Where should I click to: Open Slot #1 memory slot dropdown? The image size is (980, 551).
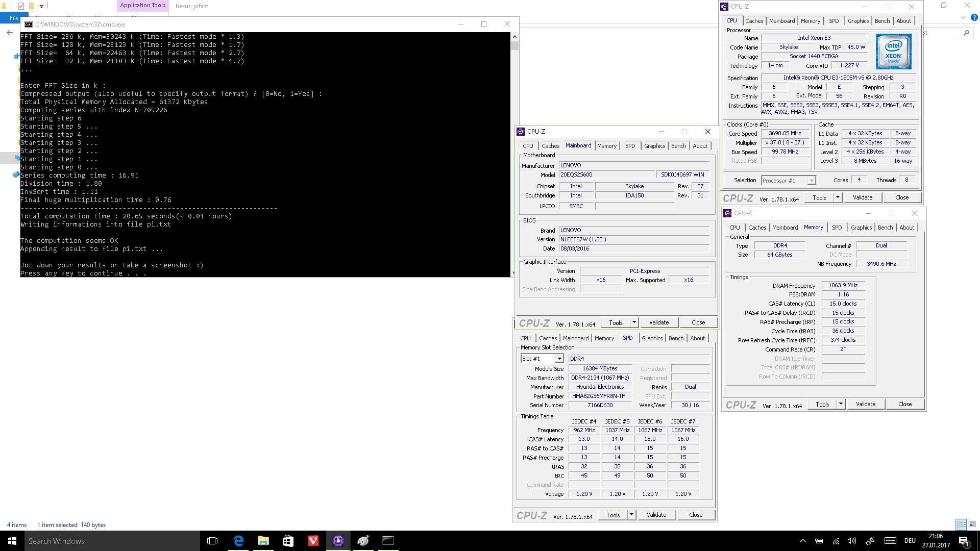click(559, 359)
